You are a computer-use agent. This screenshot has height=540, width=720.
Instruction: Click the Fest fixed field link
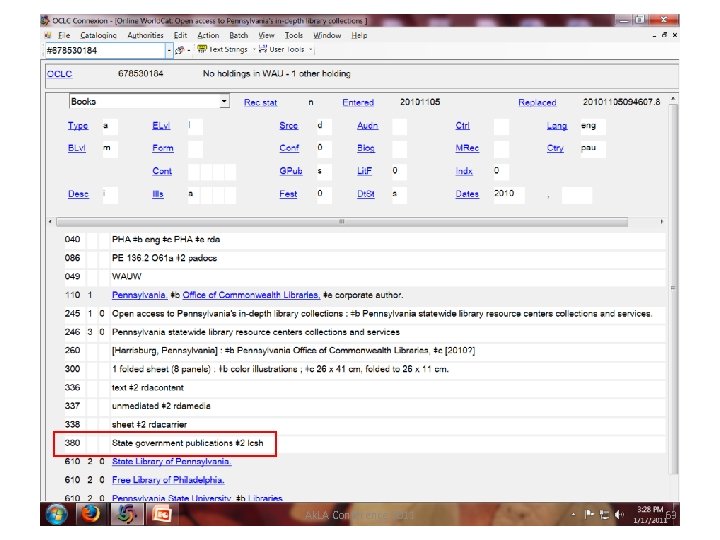(288, 194)
